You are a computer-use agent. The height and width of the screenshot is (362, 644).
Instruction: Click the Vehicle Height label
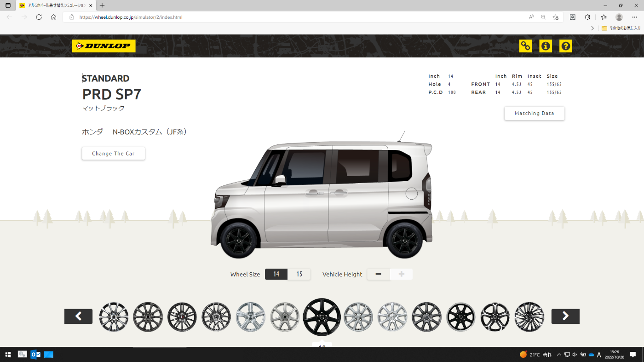coord(342,274)
